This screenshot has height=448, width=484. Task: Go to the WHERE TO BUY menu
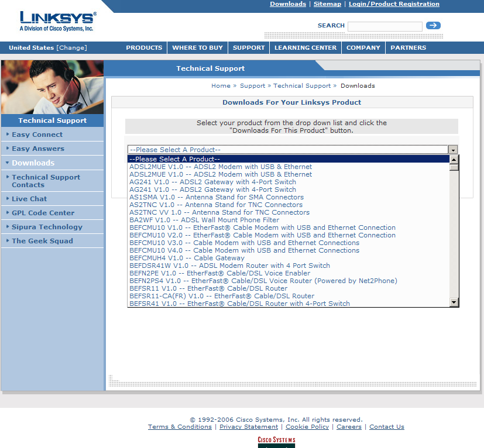click(197, 48)
